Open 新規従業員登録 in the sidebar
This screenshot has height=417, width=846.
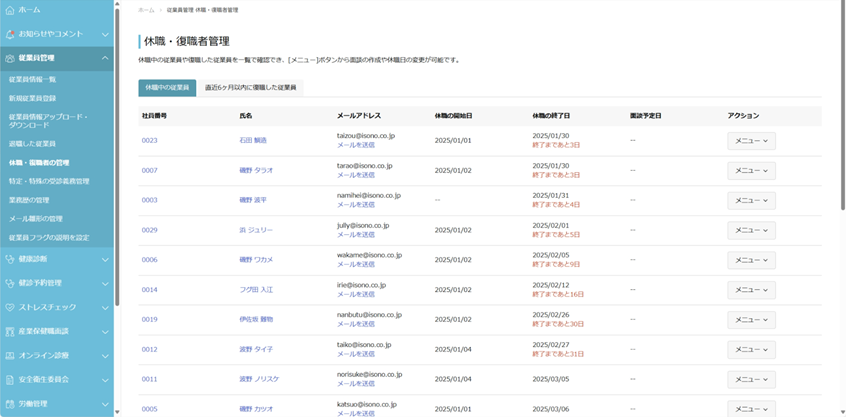pyautogui.click(x=32, y=98)
